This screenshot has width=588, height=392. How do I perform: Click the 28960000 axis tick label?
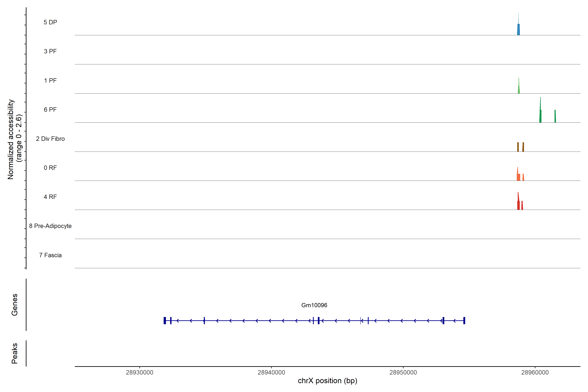coord(535,372)
